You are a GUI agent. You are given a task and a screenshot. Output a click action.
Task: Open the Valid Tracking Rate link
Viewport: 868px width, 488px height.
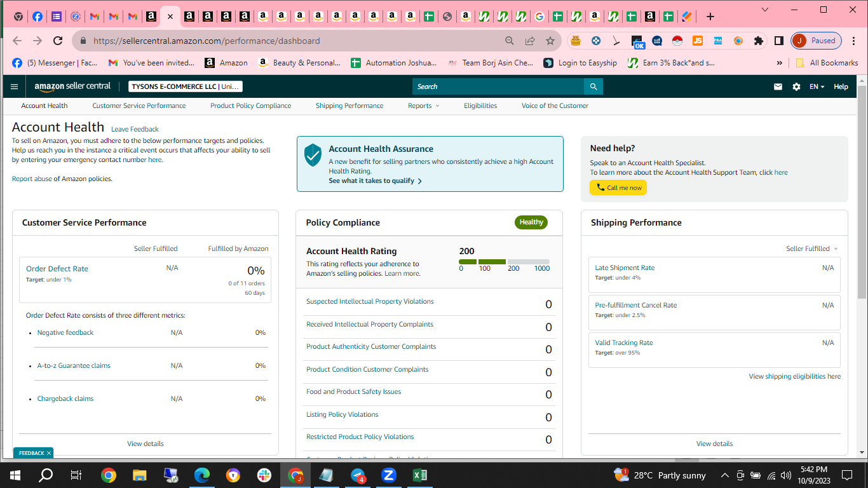click(x=624, y=342)
